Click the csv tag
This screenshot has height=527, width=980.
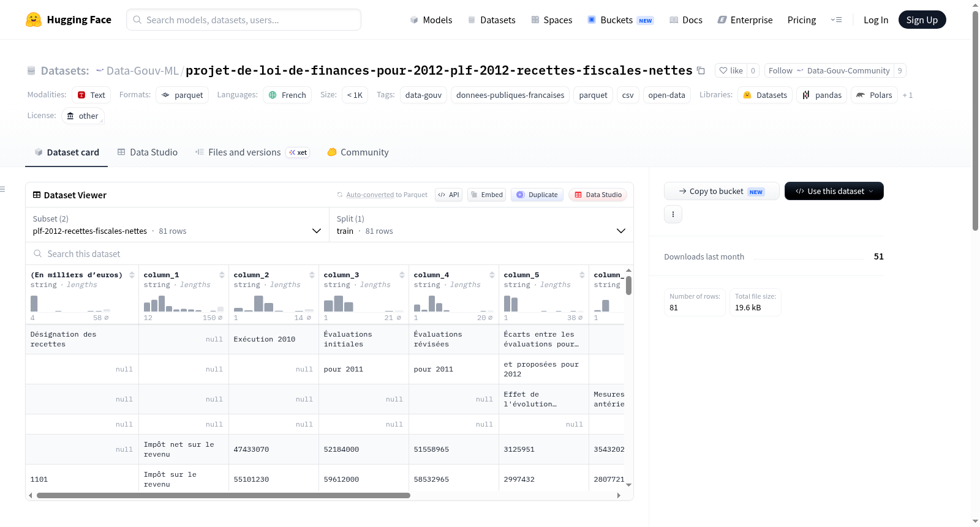628,95
